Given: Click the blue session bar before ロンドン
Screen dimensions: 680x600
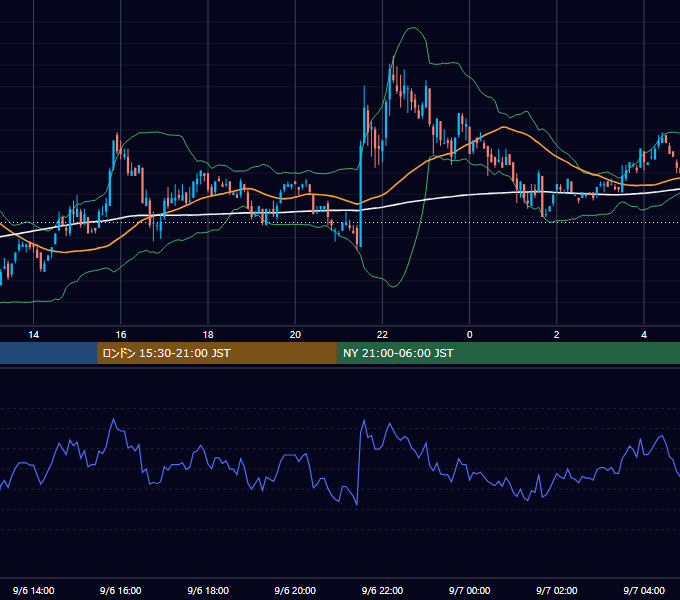Looking at the screenshot, I should [49, 353].
